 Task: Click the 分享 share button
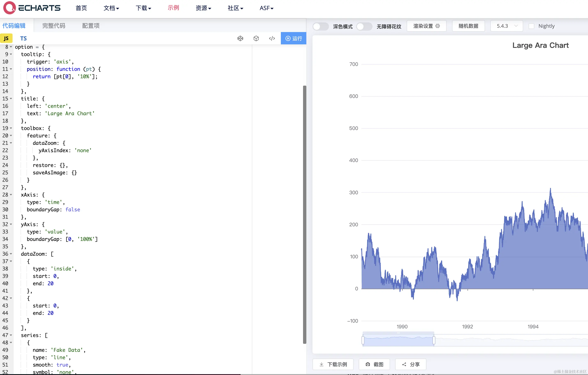coord(411,364)
